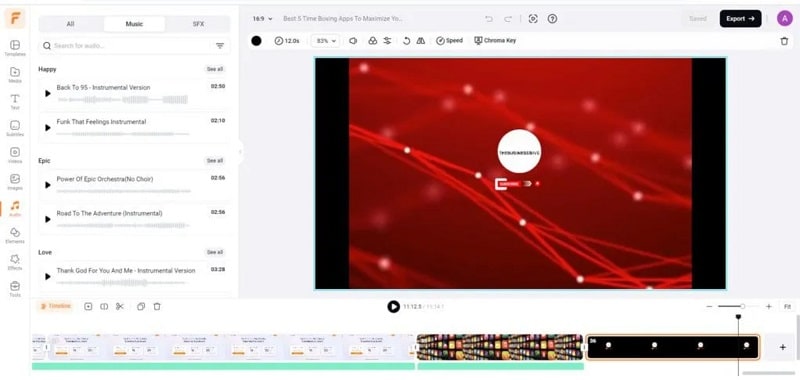The height and width of the screenshot is (380, 800).
Task: Switch to the SFX tab
Action: (x=198, y=24)
